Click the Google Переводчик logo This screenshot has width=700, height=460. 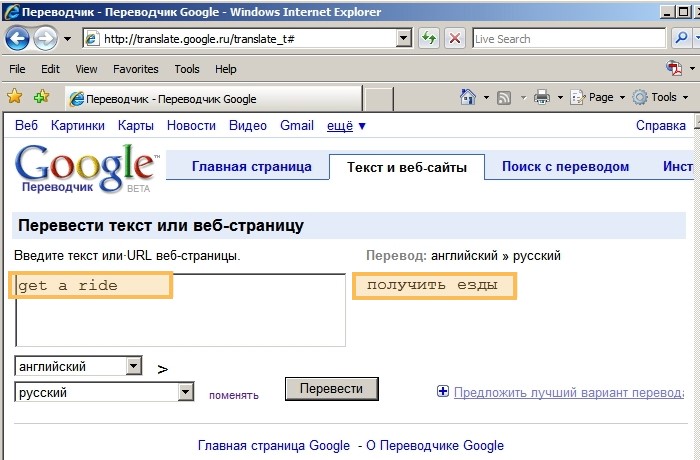click(87, 168)
